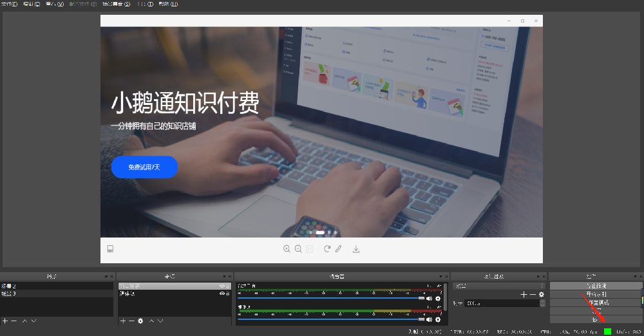Viewport: 644px width, 336px height.
Task: Open scene transition properties gear
Action: click(x=542, y=295)
